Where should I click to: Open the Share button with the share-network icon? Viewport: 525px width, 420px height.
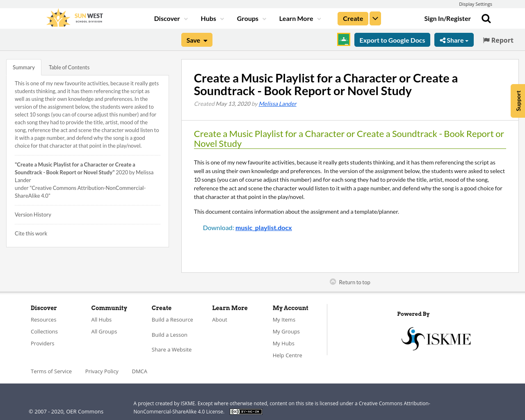click(x=454, y=39)
